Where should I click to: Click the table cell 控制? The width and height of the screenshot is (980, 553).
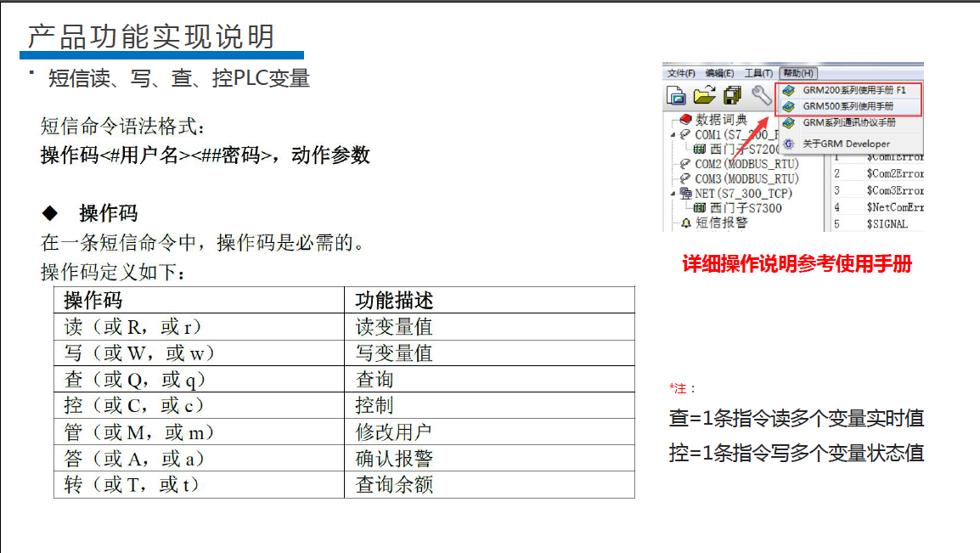click(x=489, y=405)
